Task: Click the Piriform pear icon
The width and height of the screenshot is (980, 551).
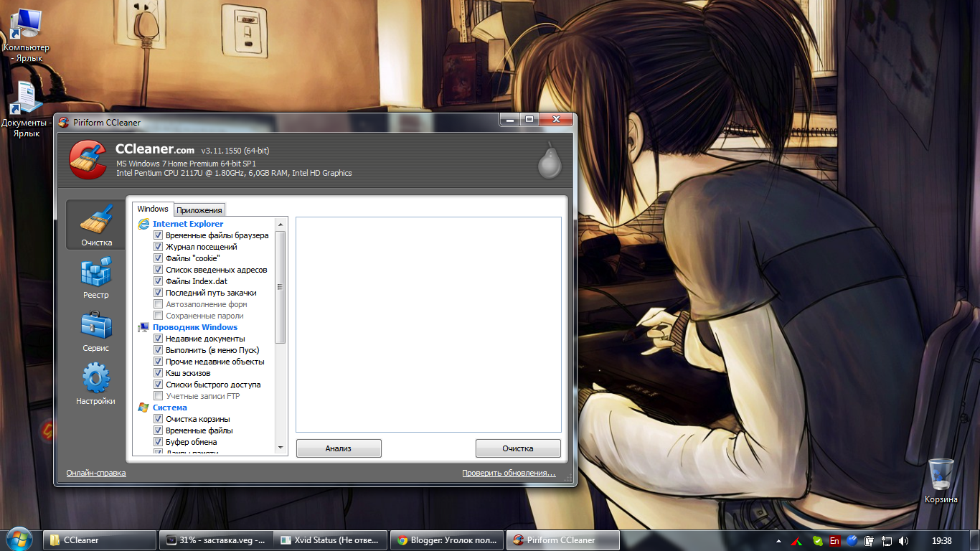Action: [x=550, y=161]
